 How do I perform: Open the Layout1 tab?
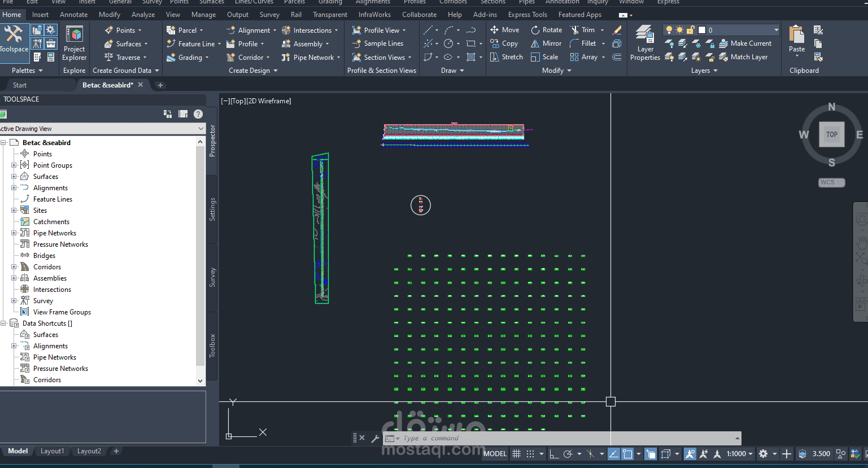[52, 451]
